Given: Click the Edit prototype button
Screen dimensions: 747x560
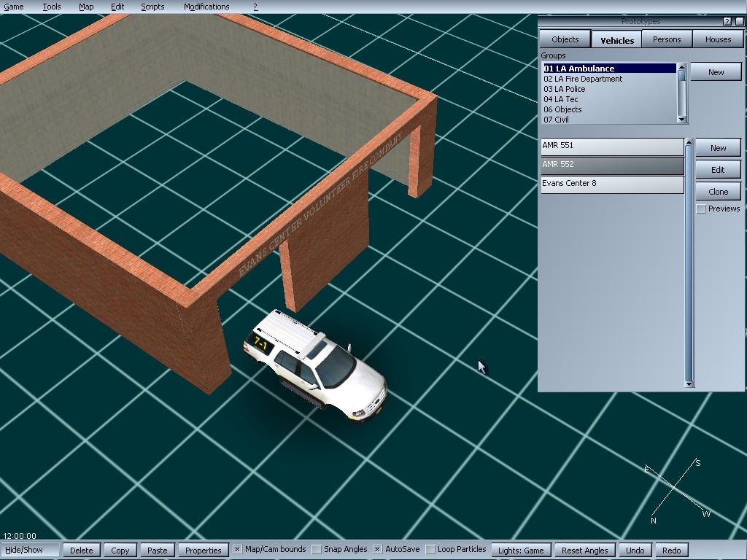Looking at the screenshot, I should point(718,170).
